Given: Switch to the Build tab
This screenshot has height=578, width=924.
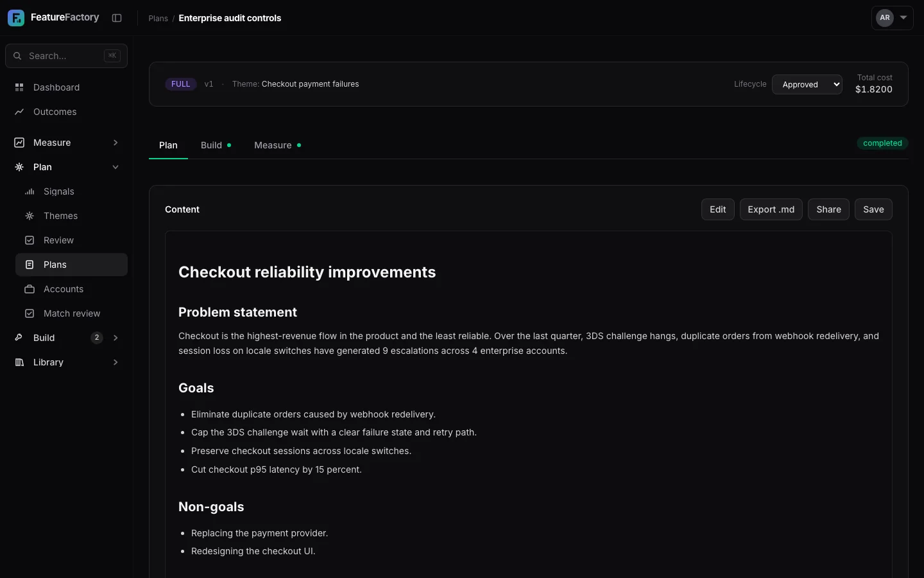Looking at the screenshot, I should [216, 145].
